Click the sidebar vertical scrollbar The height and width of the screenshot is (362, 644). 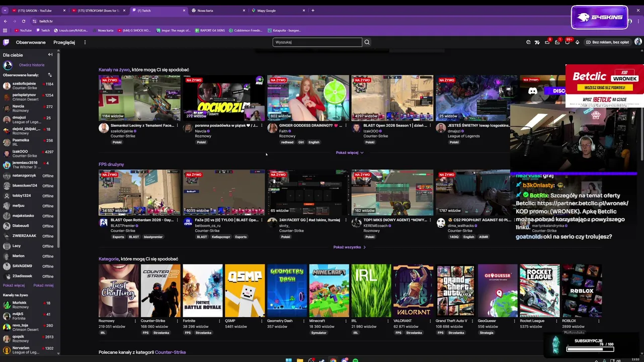(x=58, y=151)
